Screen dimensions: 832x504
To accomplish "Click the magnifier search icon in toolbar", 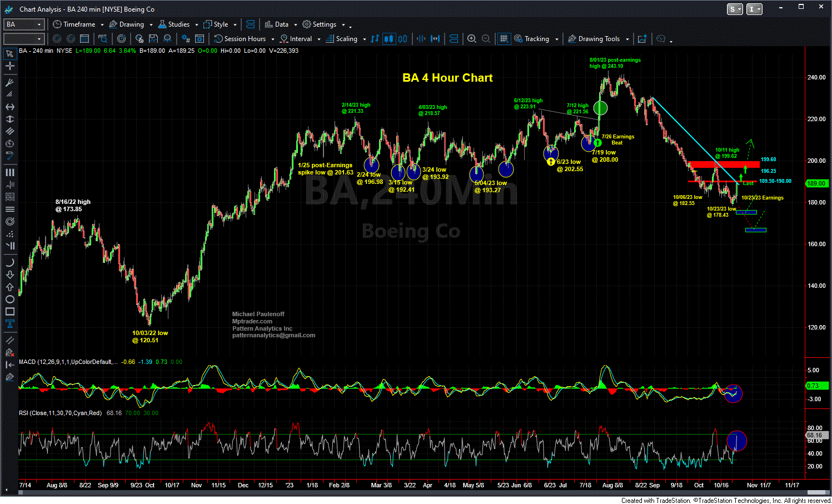I will coord(103,39).
